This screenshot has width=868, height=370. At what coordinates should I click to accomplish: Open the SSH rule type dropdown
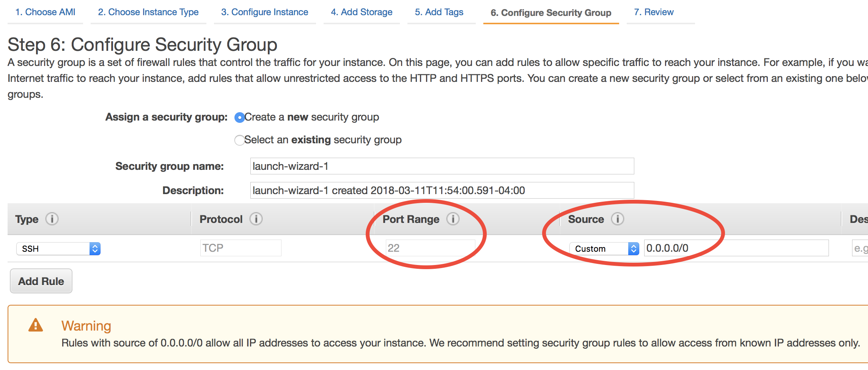click(x=58, y=249)
